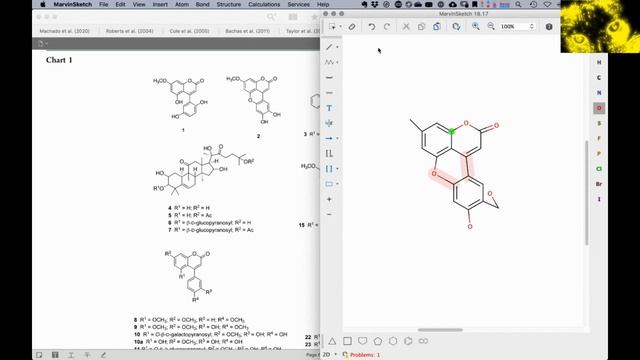Open the Atom menu
The height and width of the screenshot is (360, 640).
coord(182,4)
